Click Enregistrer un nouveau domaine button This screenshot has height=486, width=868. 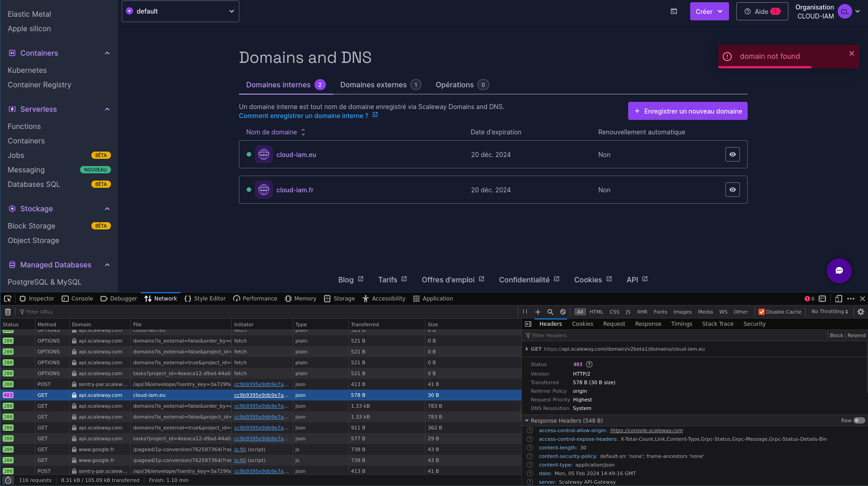(x=688, y=111)
